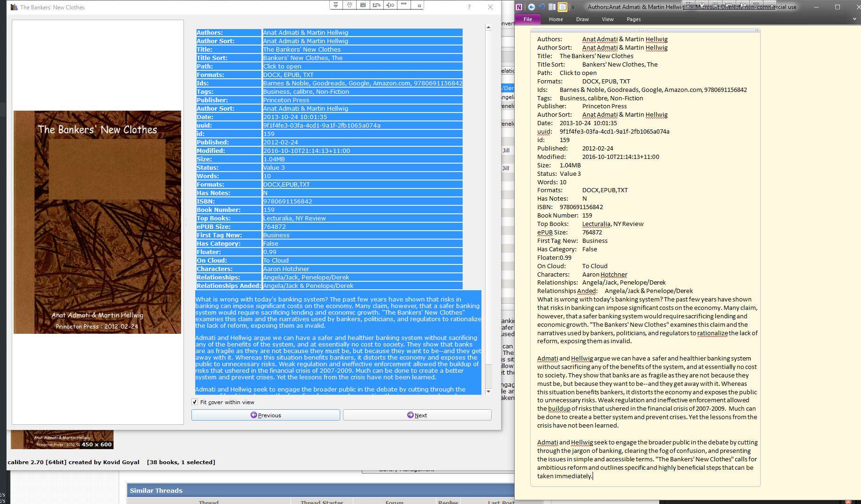The image size is (861, 504).
Task: Click the small cover thumbnail labeled 450 x 600
Action: (x=62, y=440)
